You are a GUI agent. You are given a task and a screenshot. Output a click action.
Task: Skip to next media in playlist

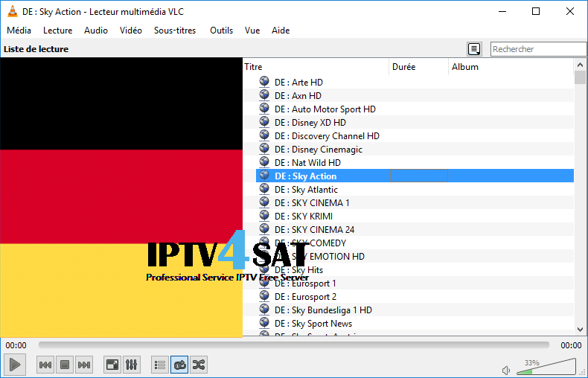pos(84,365)
